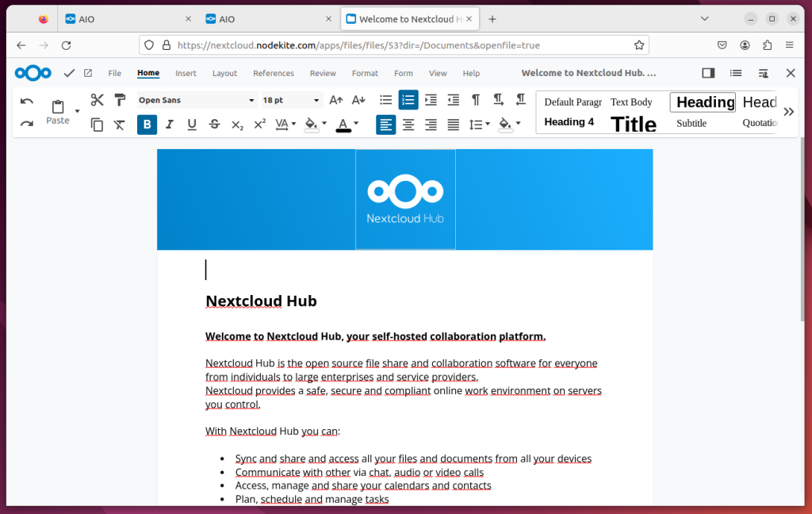Toggle the bulleted list
Viewport: 812px width, 514px height.
tap(386, 100)
